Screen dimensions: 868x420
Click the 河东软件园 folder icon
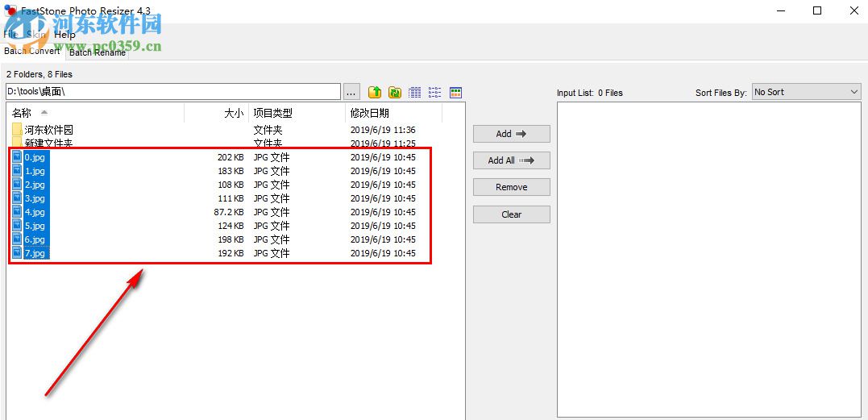click(17, 130)
